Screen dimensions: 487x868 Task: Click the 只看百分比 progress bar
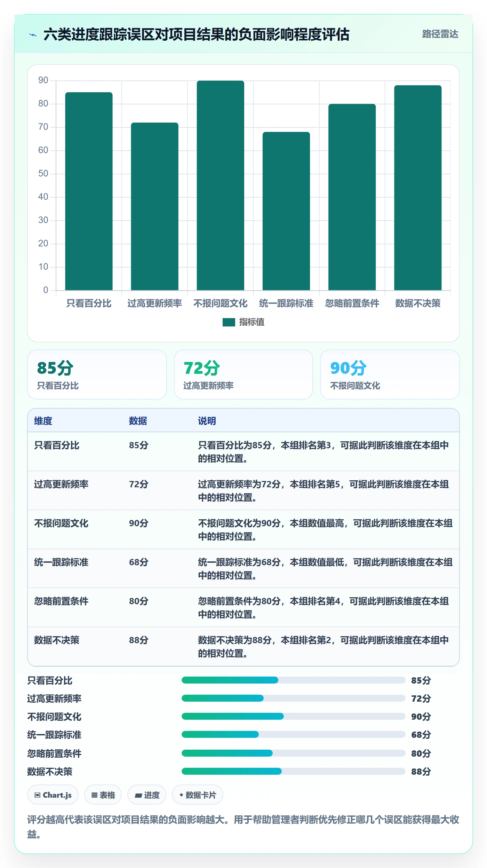coord(294,680)
